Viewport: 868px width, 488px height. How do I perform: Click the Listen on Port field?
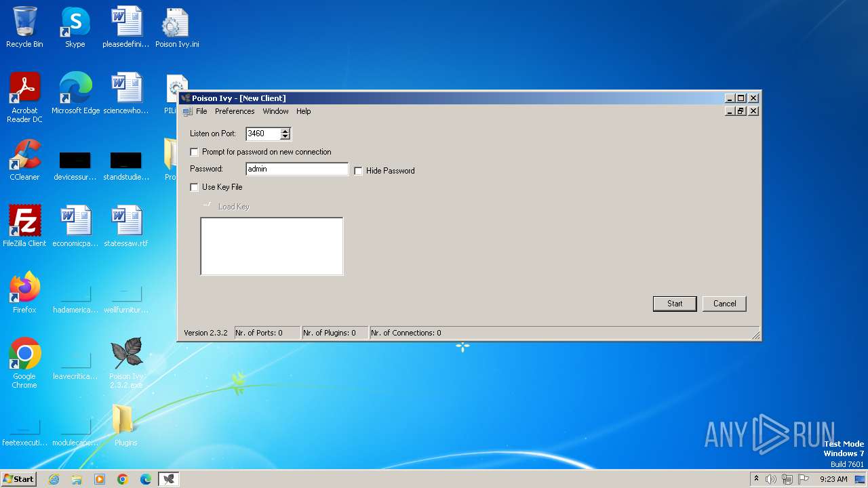click(264, 134)
